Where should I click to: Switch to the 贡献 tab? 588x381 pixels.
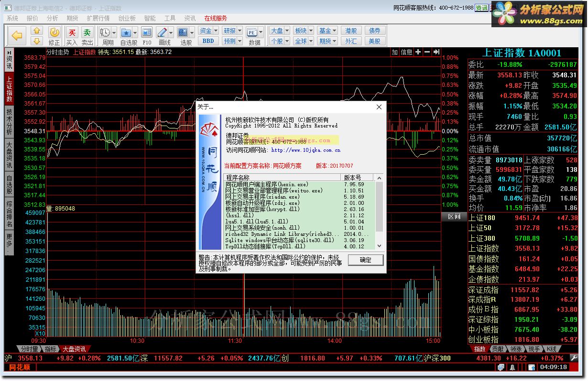497,349
